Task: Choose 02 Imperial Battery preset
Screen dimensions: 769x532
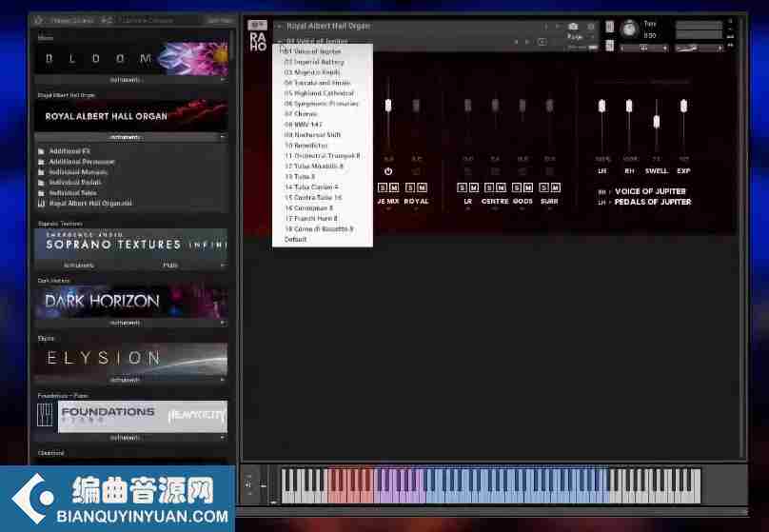Action: (323, 62)
